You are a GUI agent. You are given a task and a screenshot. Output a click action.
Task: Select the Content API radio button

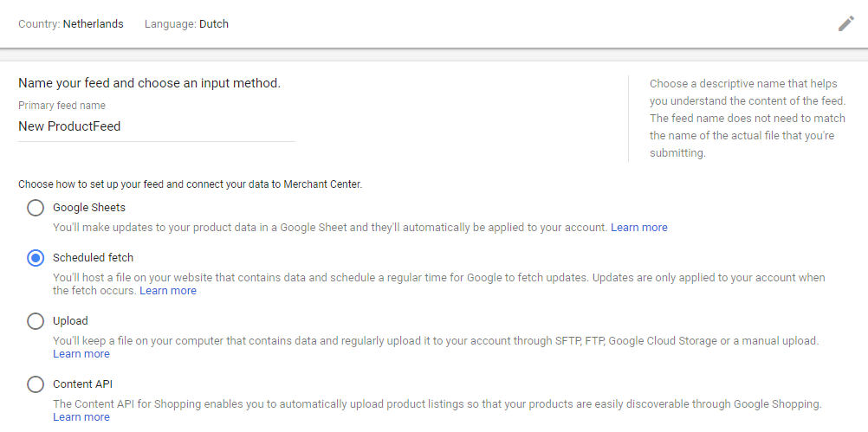(36, 384)
